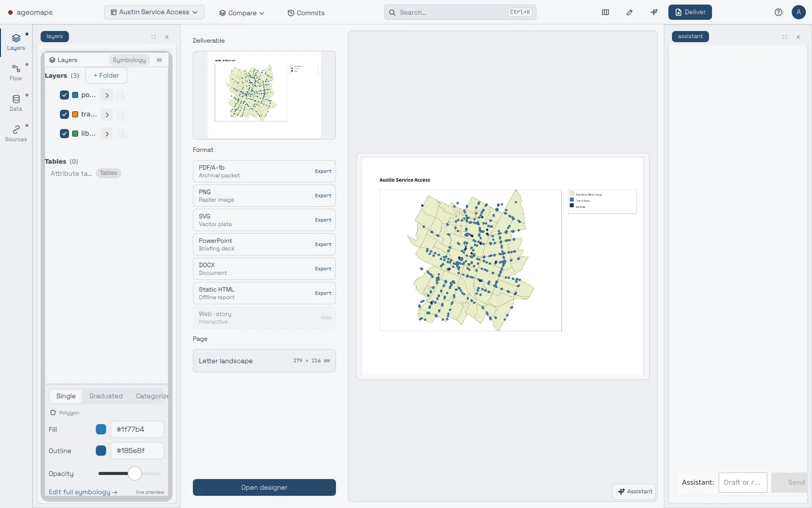Select the Graduated symbology tab
Image resolution: width=812 pixels, height=508 pixels.
pyautogui.click(x=106, y=396)
